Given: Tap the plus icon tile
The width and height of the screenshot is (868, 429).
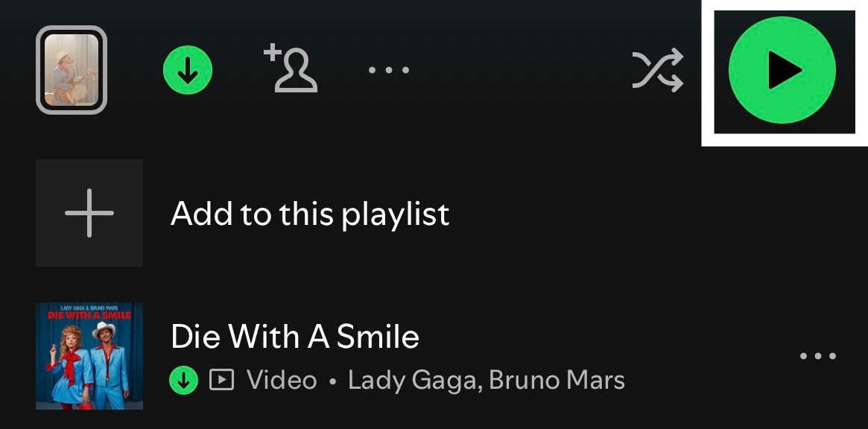Looking at the screenshot, I should coord(89,213).
